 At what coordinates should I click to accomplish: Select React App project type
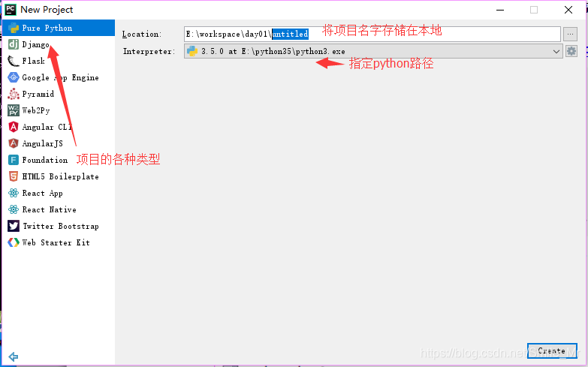click(59, 193)
